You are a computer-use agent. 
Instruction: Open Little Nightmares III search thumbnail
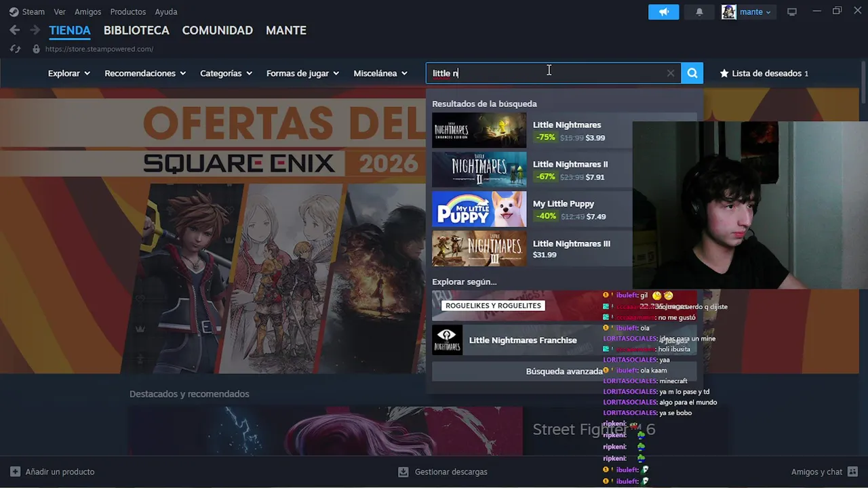479,249
